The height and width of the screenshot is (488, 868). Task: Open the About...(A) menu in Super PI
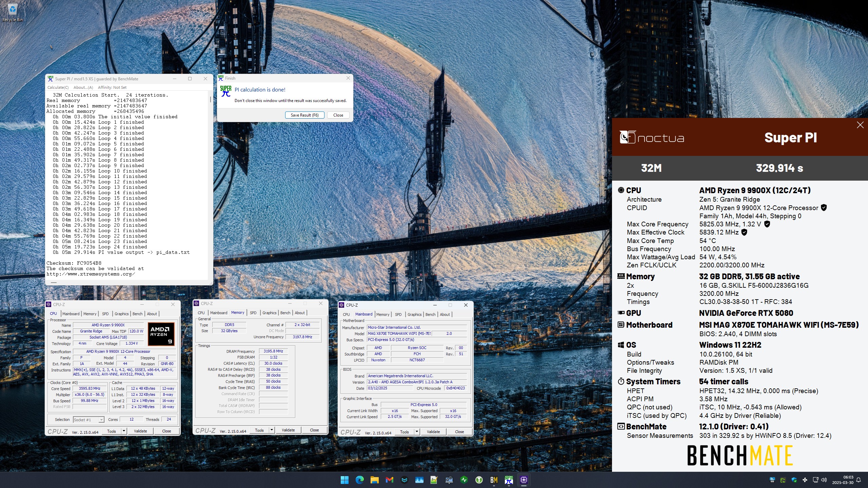83,87
